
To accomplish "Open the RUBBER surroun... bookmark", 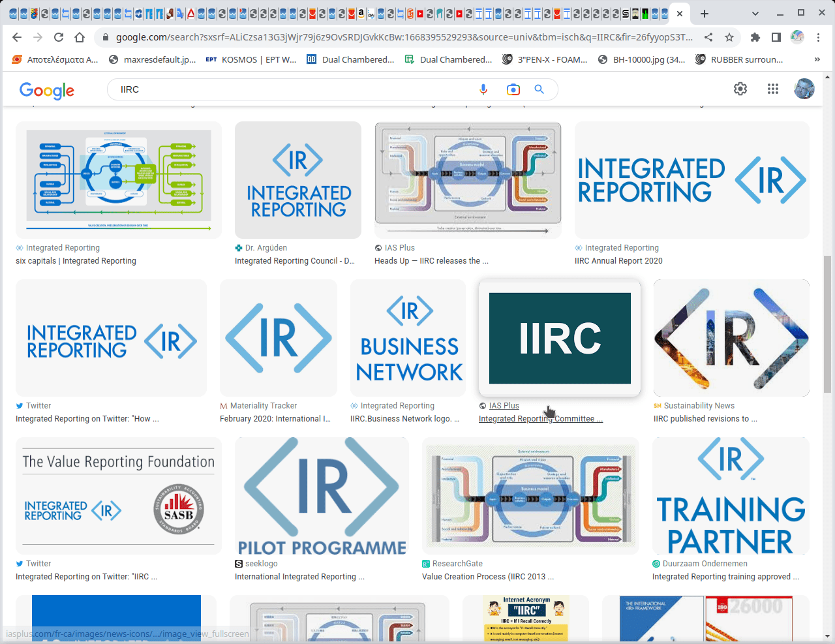I will [740, 59].
